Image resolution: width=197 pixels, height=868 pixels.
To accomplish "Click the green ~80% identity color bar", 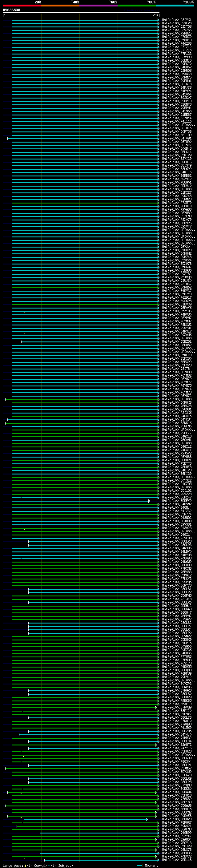I will pyautogui.click(x=136, y=6).
